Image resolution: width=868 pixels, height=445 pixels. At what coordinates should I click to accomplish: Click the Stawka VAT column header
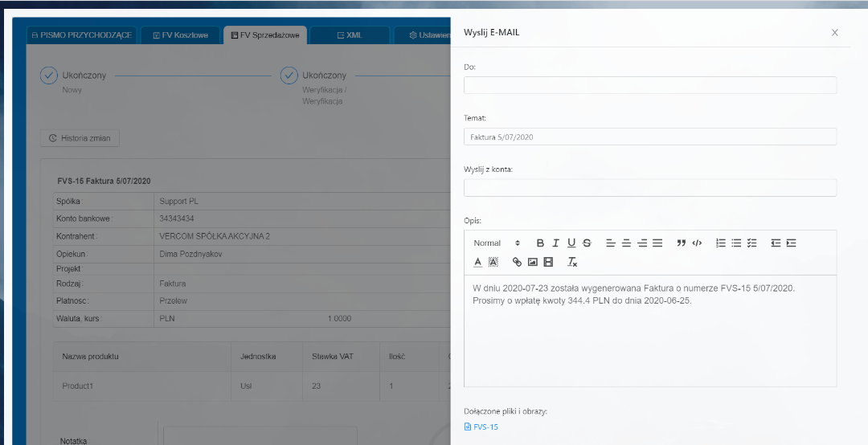[x=332, y=357]
